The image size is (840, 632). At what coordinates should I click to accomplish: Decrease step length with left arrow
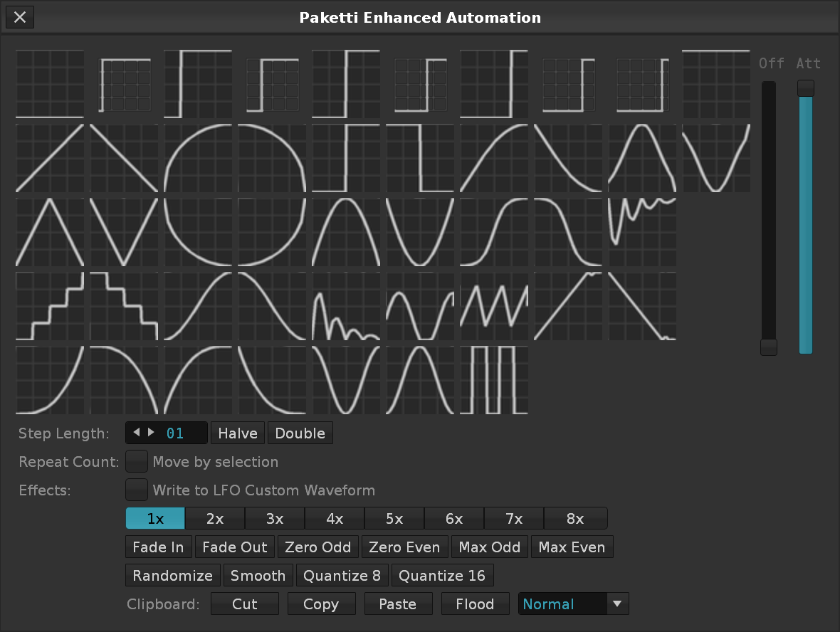(x=136, y=432)
